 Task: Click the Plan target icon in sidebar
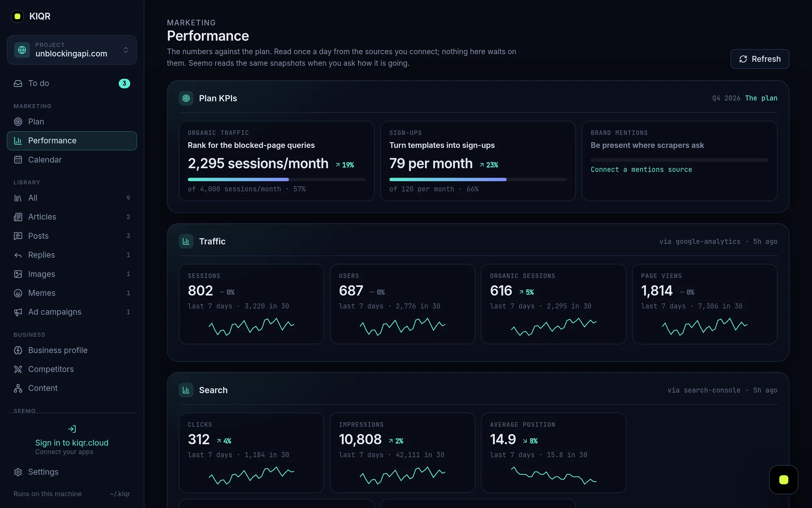(18, 122)
